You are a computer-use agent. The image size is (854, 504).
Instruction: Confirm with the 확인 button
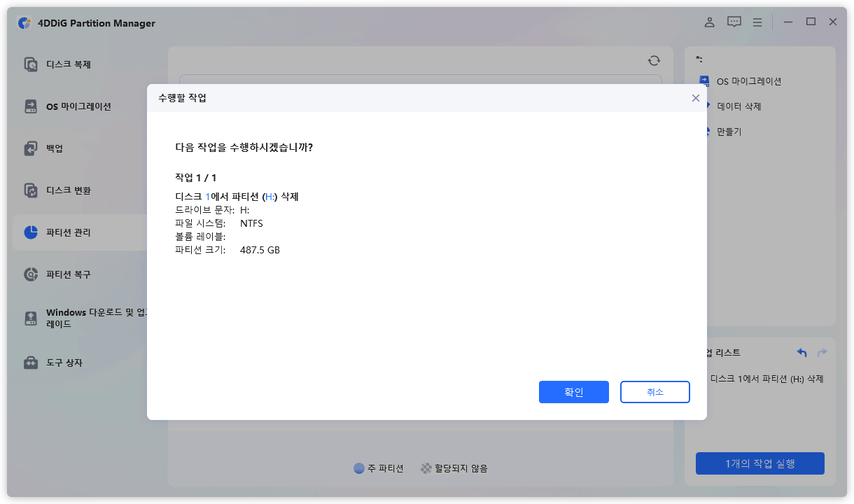click(573, 392)
